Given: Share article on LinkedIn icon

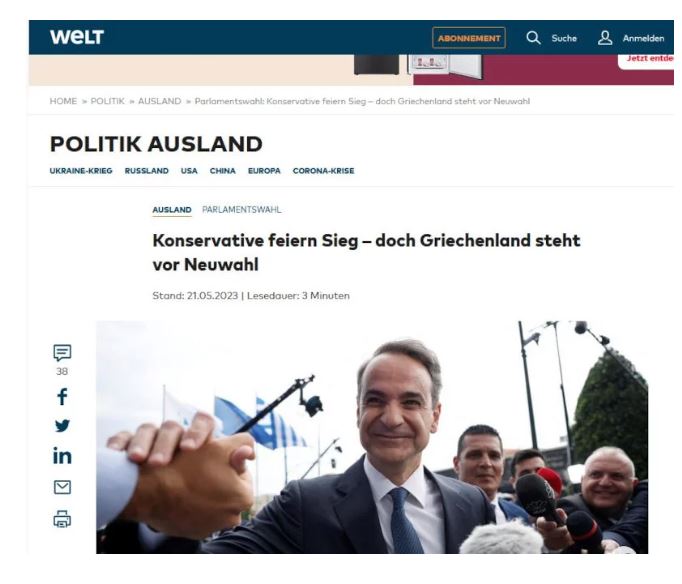Looking at the screenshot, I should [x=62, y=456].
